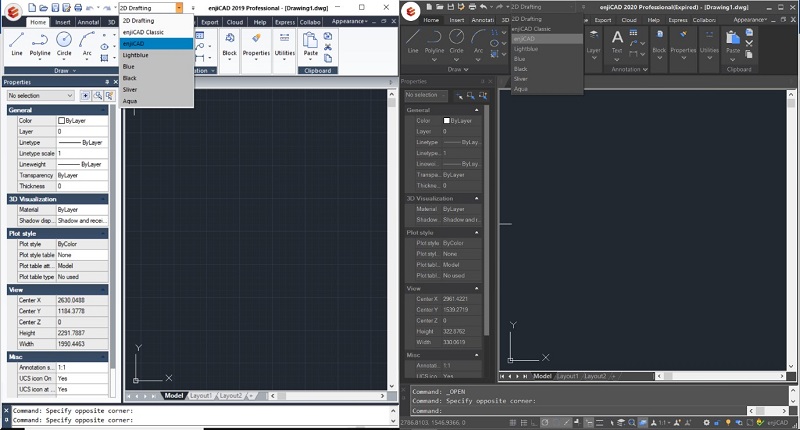Image resolution: width=800 pixels, height=430 pixels.
Task: Select enjiCAD Classic in enjiCAD 2020 list
Action: click(x=547, y=29)
